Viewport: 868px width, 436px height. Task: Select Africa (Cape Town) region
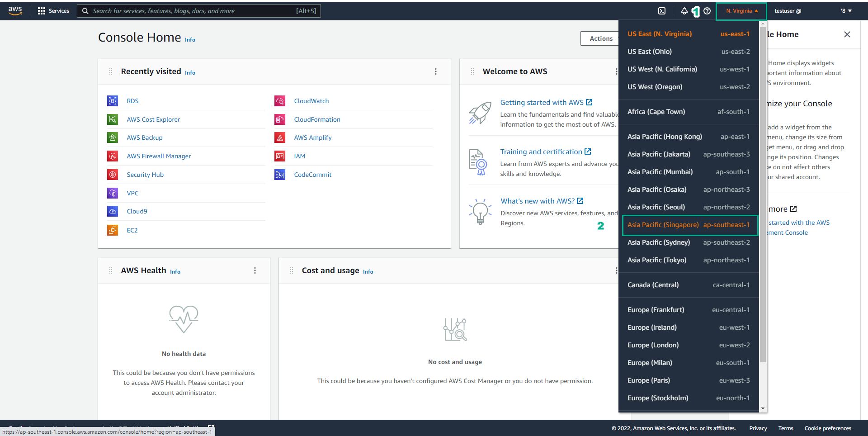coord(689,112)
